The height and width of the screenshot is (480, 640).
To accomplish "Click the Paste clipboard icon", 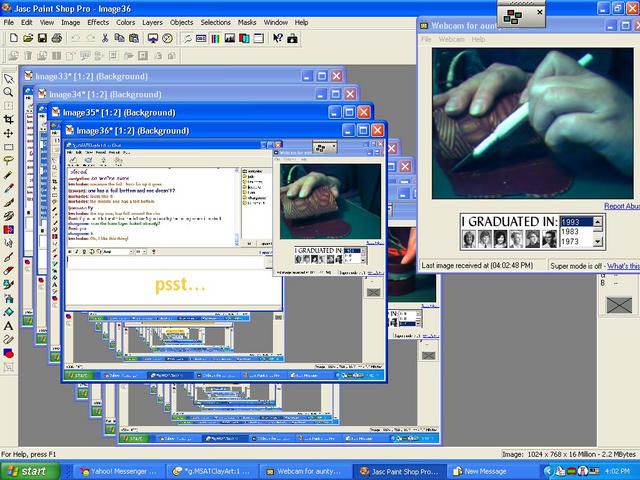I will [x=133, y=38].
